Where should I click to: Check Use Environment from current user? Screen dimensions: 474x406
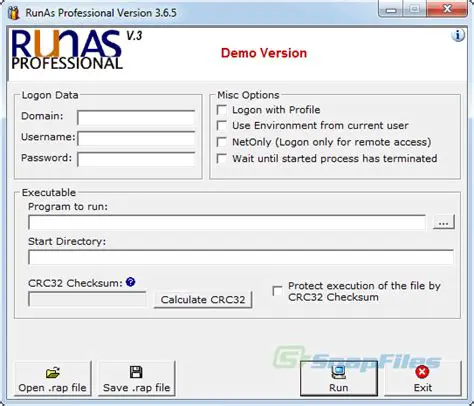tap(222, 126)
